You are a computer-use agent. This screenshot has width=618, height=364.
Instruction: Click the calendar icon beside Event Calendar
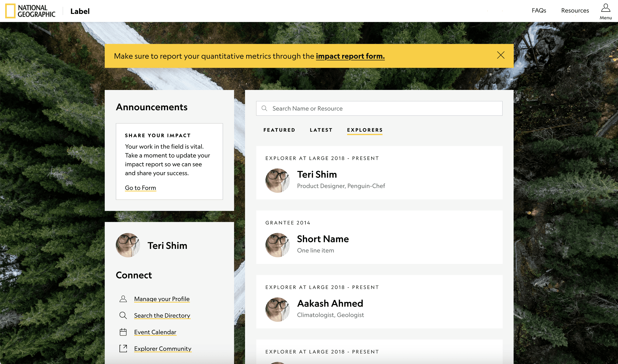tap(123, 332)
